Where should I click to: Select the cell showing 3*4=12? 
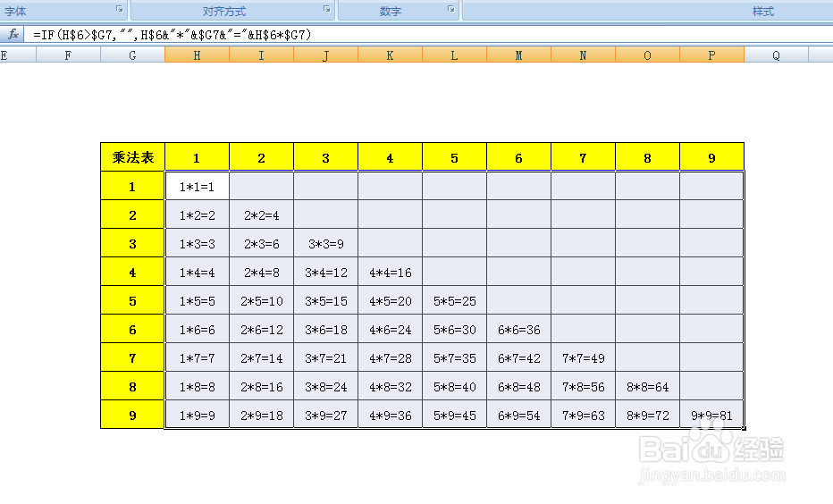coord(325,272)
